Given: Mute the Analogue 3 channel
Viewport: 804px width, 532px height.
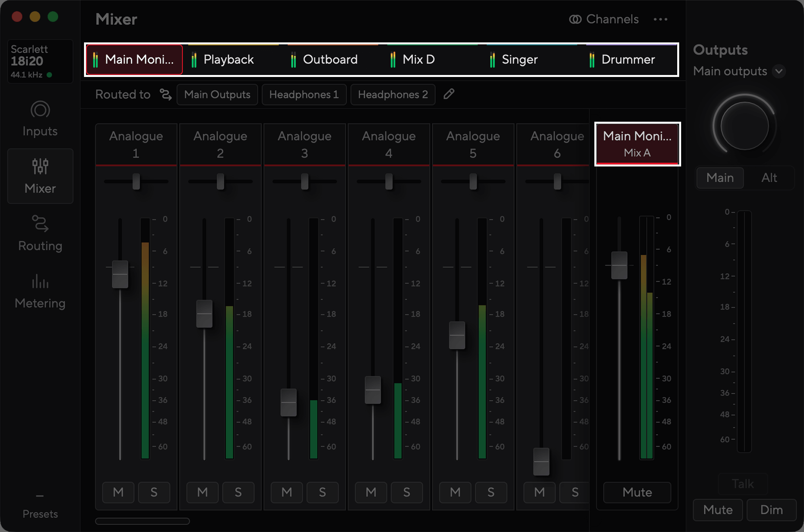Looking at the screenshot, I should 287,492.
